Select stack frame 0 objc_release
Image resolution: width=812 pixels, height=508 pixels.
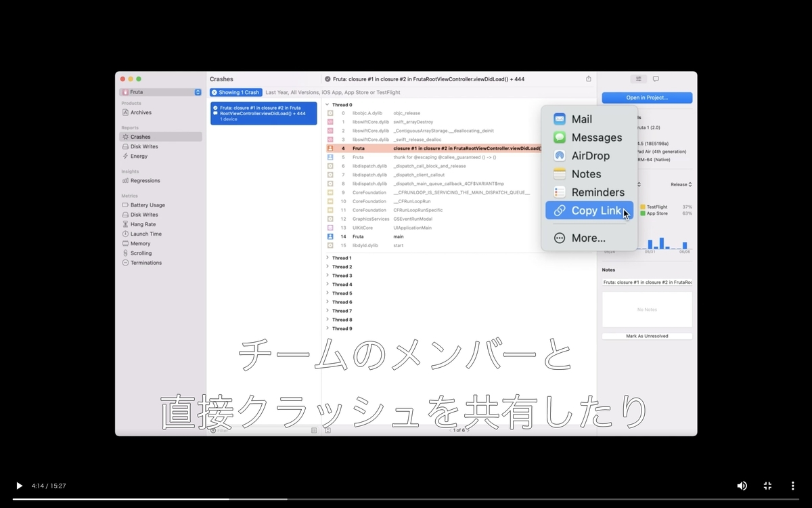[x=433, y=113]
